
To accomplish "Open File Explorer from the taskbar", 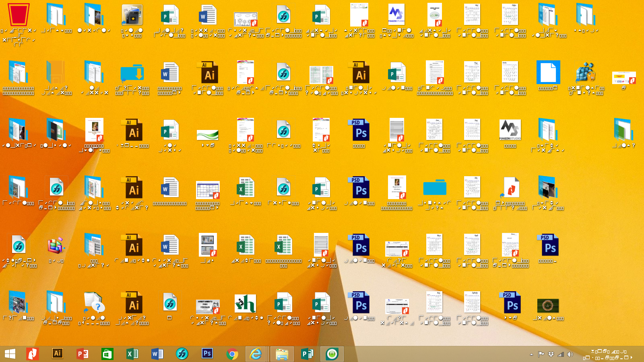I will pyautogui.click(x=282, y=354).
